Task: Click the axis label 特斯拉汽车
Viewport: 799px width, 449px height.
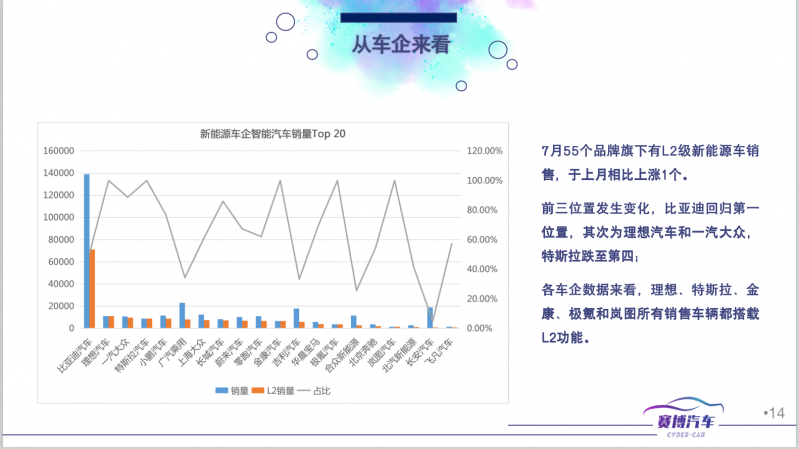Action: tap(132, 355)
